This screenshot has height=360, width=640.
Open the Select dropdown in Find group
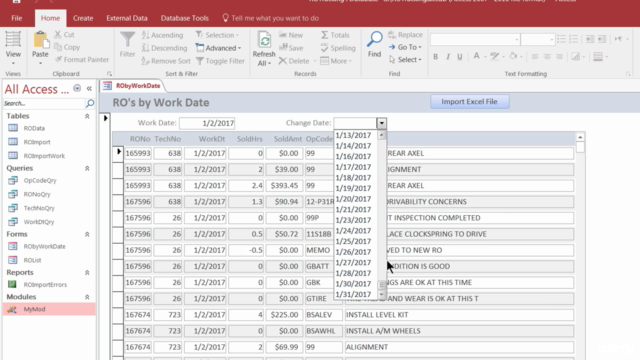(405, 60)
